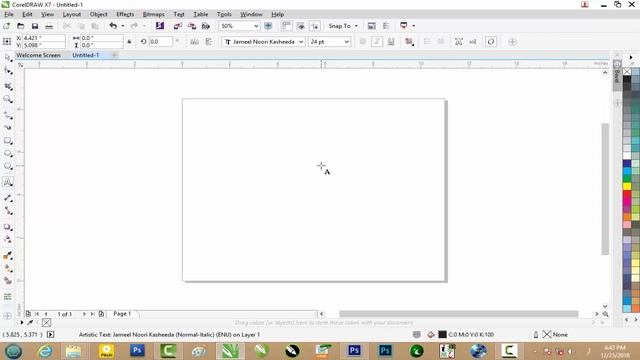Click the New document icon
Image resolution: width=640 pixels, height=360 pixels.
tap(7, 26)
